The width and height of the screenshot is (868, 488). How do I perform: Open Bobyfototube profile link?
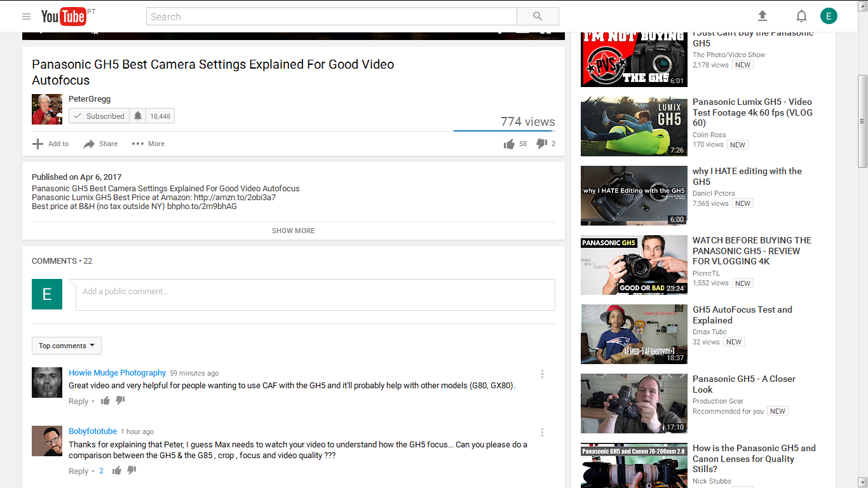tap(93, 431)
